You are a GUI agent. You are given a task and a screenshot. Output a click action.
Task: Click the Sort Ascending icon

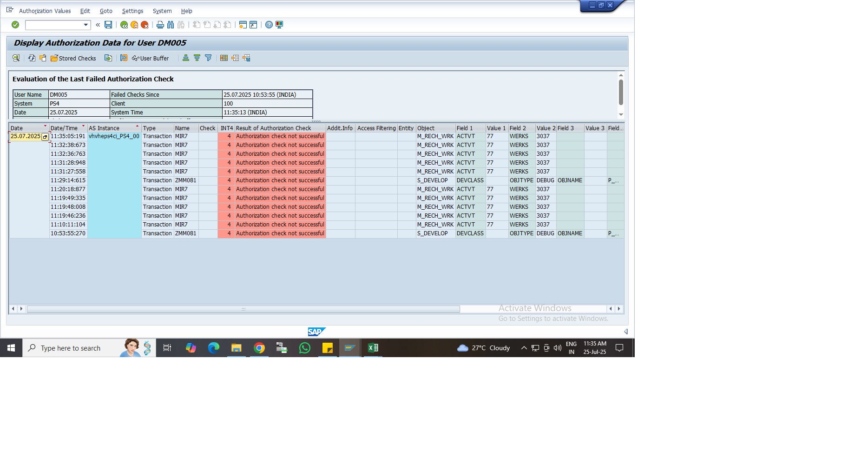(x=186, y=58)
